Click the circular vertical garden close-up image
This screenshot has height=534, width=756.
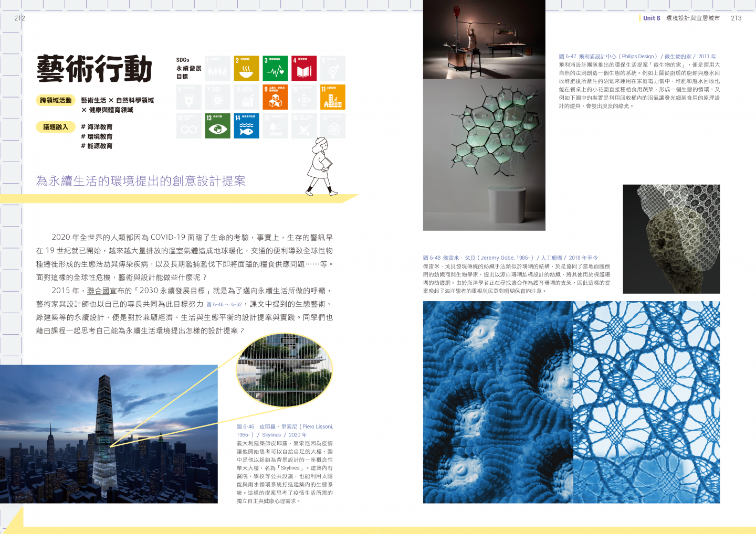pos(284,371)
